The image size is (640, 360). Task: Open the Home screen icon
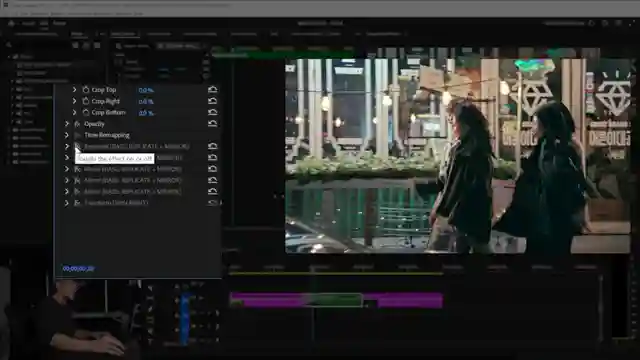[11, 23]
